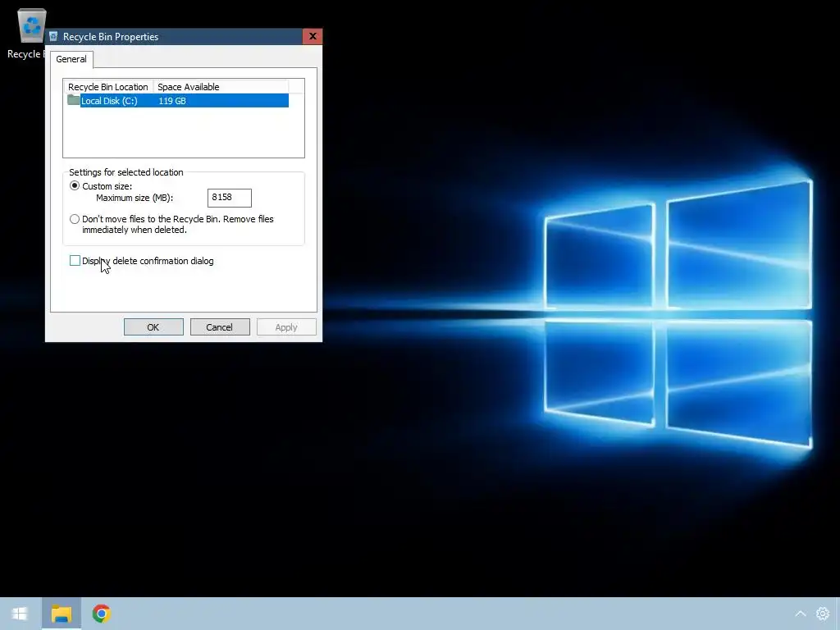Click the Local Disk (C:) drive icon

tap(73, 100)
